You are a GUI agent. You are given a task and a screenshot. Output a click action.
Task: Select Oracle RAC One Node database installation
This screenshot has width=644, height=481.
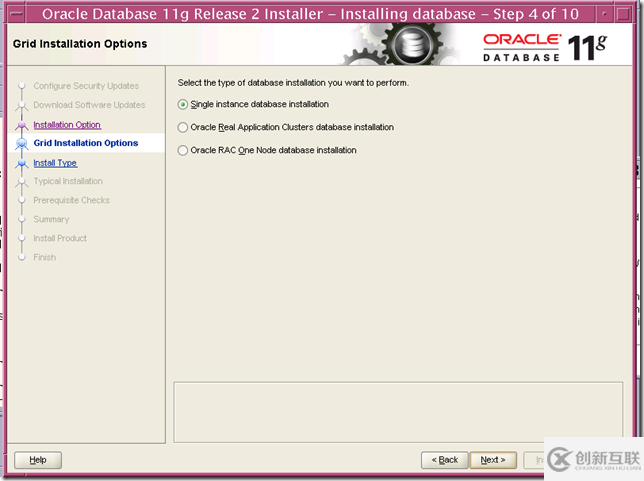(x=267, y=150)
